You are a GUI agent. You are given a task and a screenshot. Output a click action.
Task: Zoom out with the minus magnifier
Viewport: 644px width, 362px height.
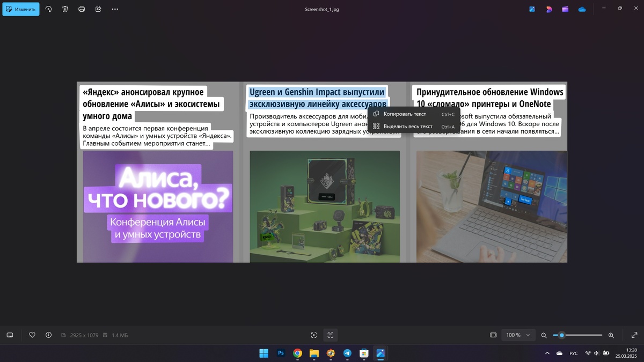pyautogui.click(x=544, y=335)
